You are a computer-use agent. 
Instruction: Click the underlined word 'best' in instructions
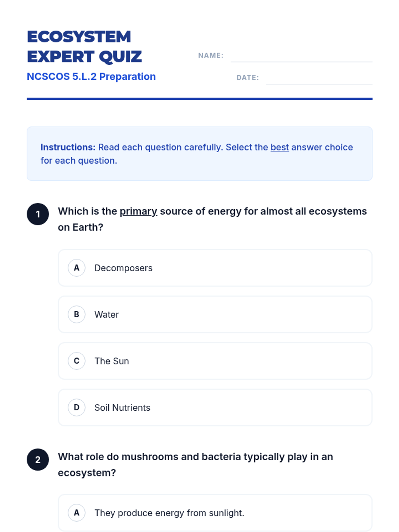pyautogui.click(x=280, y=147)
